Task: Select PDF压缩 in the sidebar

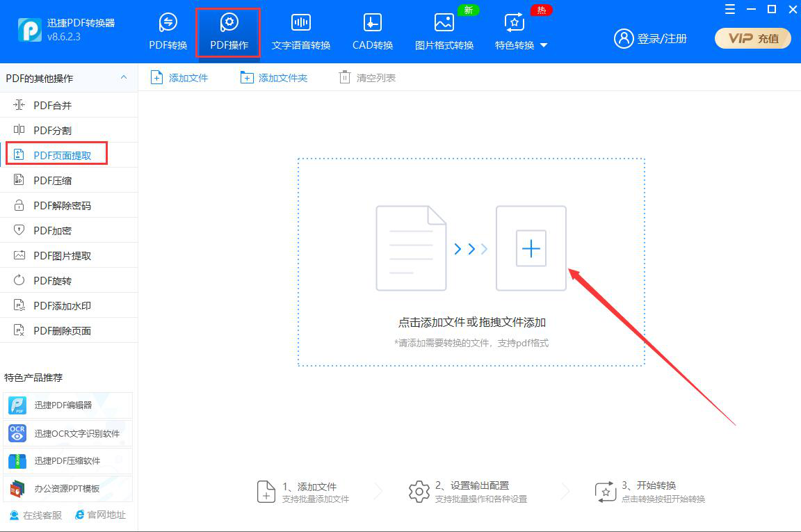Action: [69, 180]
